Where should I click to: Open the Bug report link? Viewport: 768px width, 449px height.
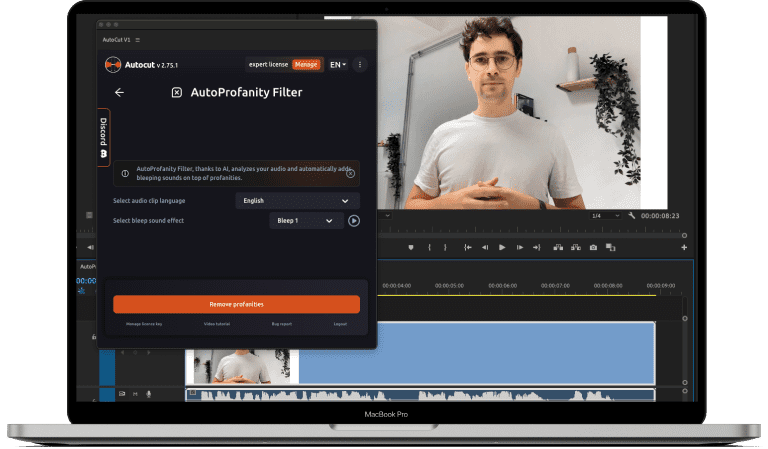[282, 324]
